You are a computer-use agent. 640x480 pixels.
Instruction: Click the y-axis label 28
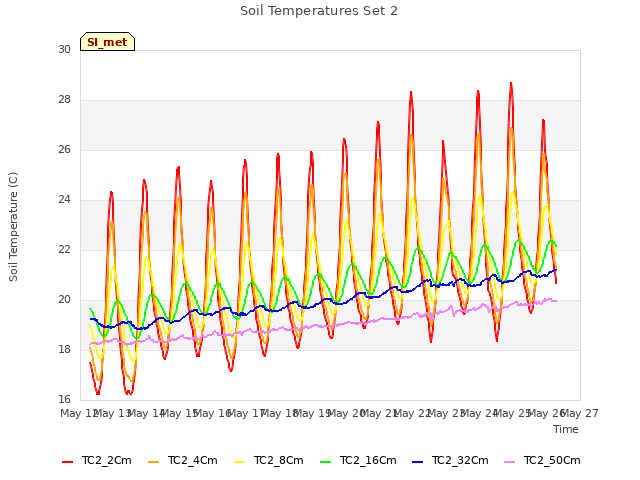(64, 100)
